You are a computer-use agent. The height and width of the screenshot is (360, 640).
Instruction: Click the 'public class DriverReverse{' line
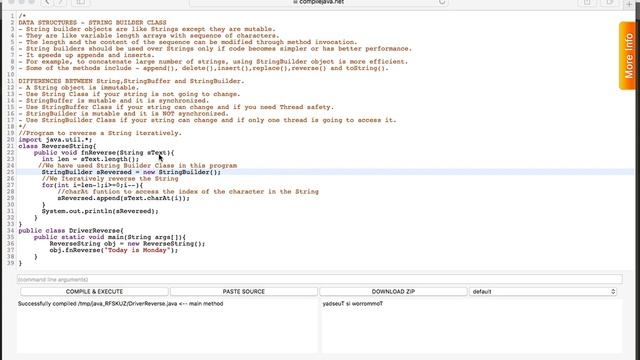click(71, 231)
